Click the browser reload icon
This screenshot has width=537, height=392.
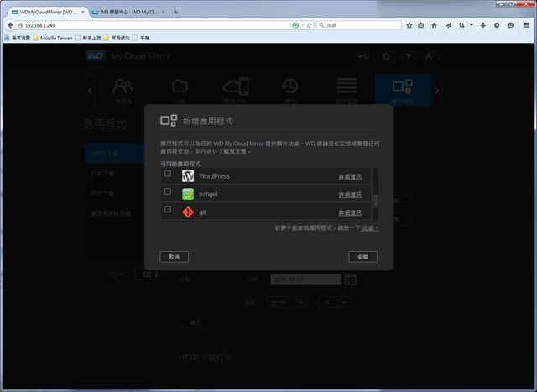(x=310, y=25)
